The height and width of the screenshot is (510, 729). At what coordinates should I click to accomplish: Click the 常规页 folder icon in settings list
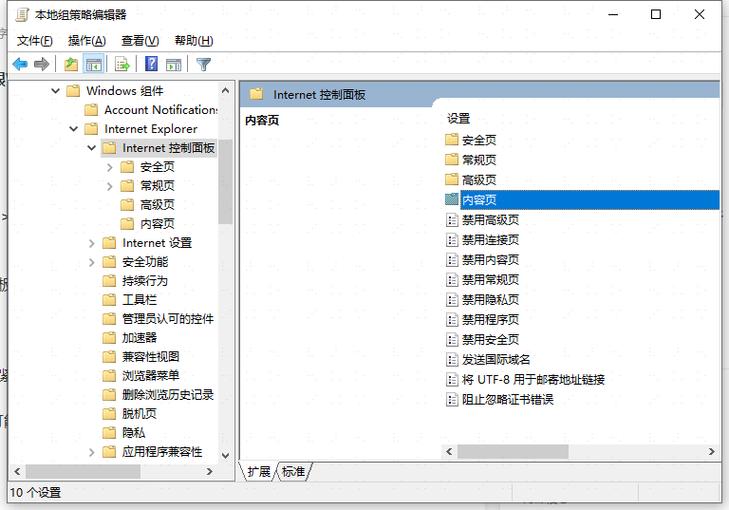(x=451, y=159)
